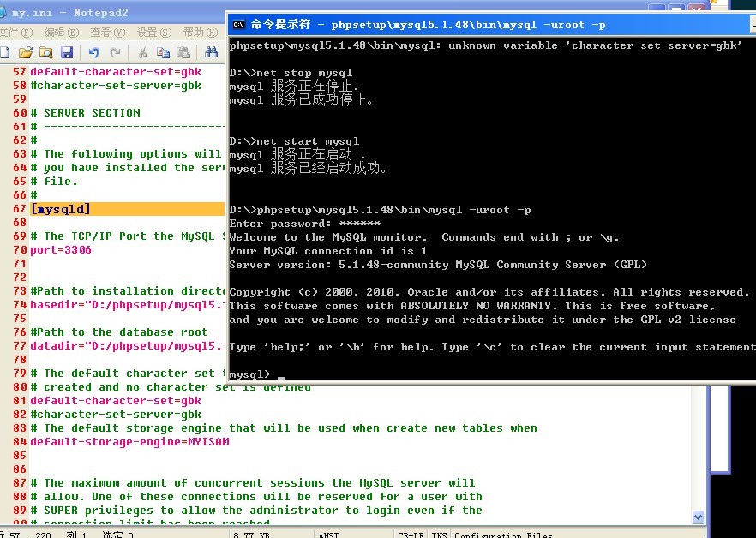Open the 帮助(H) menu
756x538 pixels.
[x=200, y=33]
